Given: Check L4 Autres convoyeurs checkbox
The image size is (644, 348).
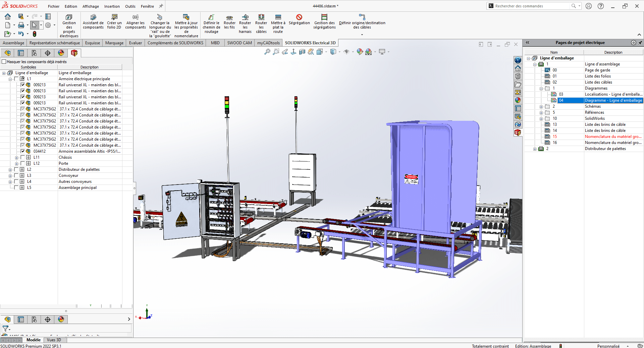Looking at the screenshot, I should [x=16, y=182].
